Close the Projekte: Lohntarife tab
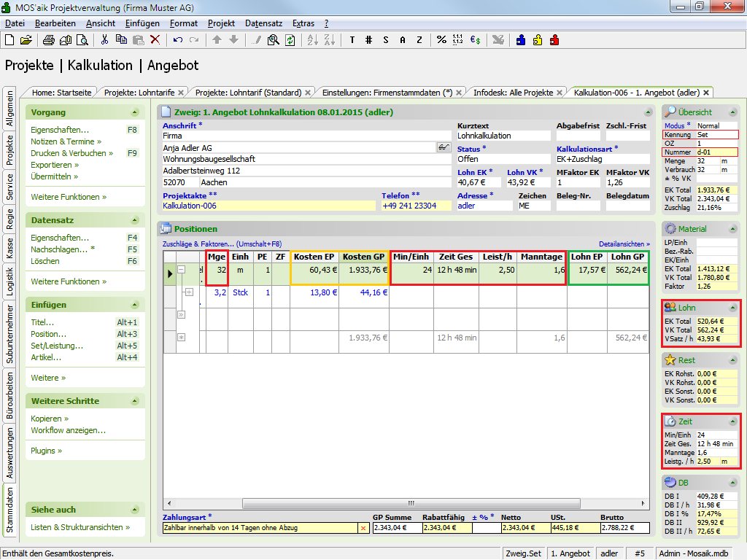The height and width of the screenshot is (560, 747). (181, 93)
